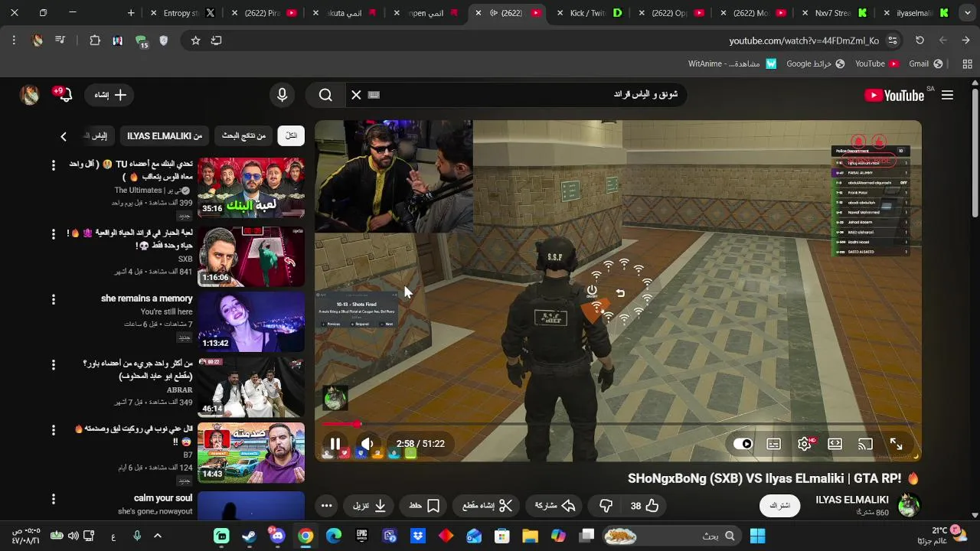Viewport: 980px width, 551px height.
Task: Open لعبة البنك thumbnail 35:16 video
Action: coord(251,187)
